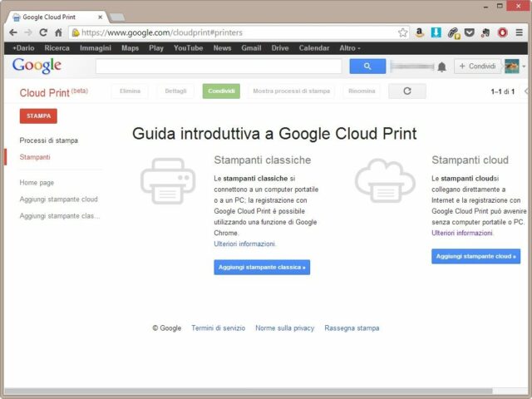Click the blue Google search magnifier button

coord(367,66)
